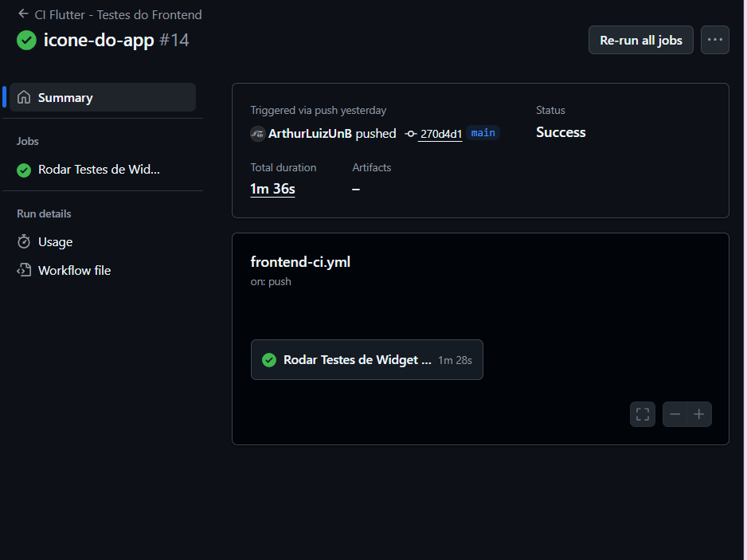The width and height of the screenshot is (747, 560).
Task: Click the home icon next to Summary
Action: [x=24, y=96]
